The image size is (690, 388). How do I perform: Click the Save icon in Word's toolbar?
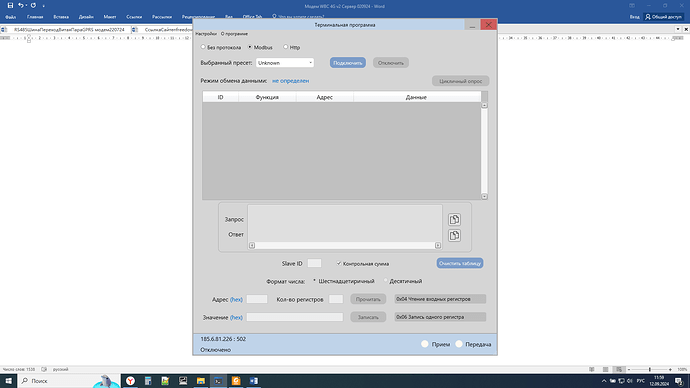10,6
